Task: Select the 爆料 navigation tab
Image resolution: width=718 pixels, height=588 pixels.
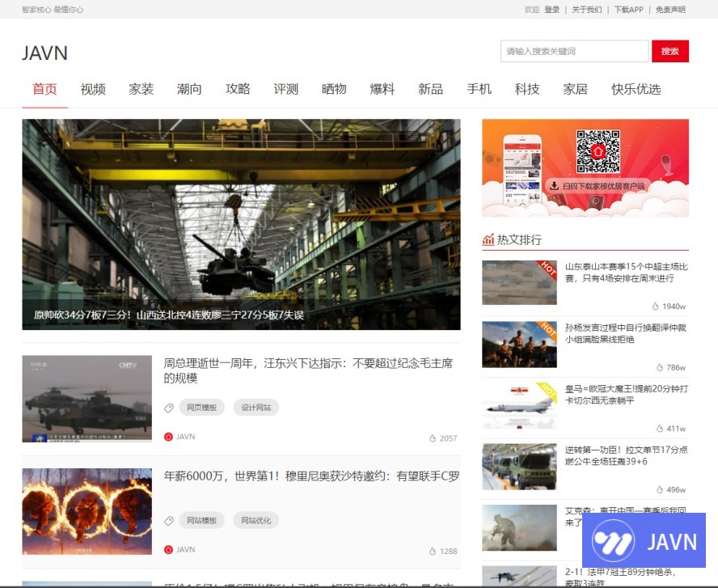Action: coord(382,89)
